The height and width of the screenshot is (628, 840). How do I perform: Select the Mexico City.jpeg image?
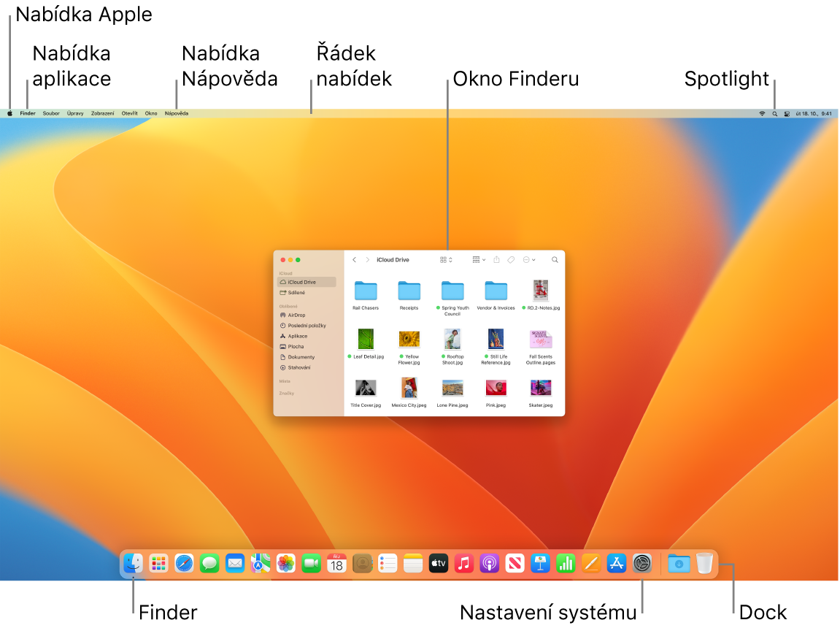coord(409,388)
